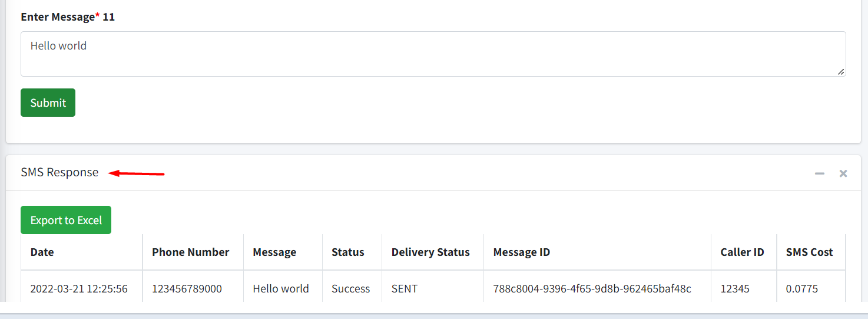The image size is (868, 319).
Task: Export SMS responses to Excel
Action: (x=66, y=220)
